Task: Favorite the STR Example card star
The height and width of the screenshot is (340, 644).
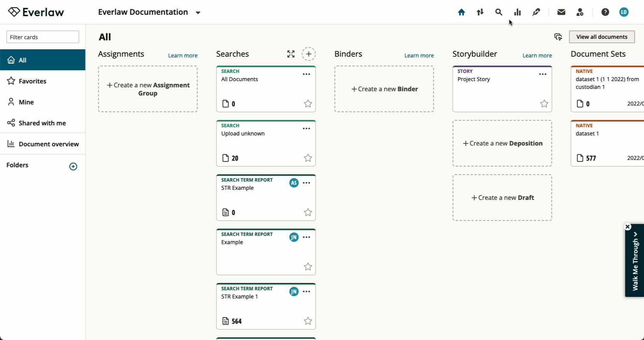Action: tap(308, 212)
